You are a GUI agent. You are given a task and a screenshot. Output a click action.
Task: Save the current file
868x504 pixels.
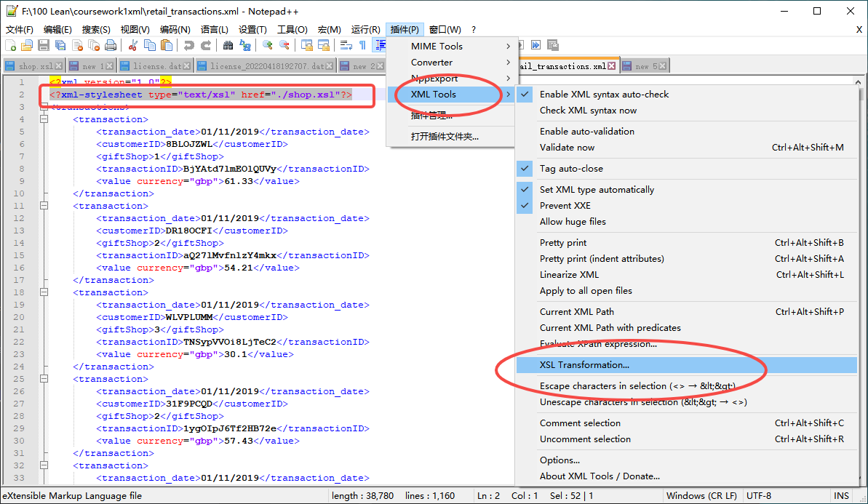42,45
